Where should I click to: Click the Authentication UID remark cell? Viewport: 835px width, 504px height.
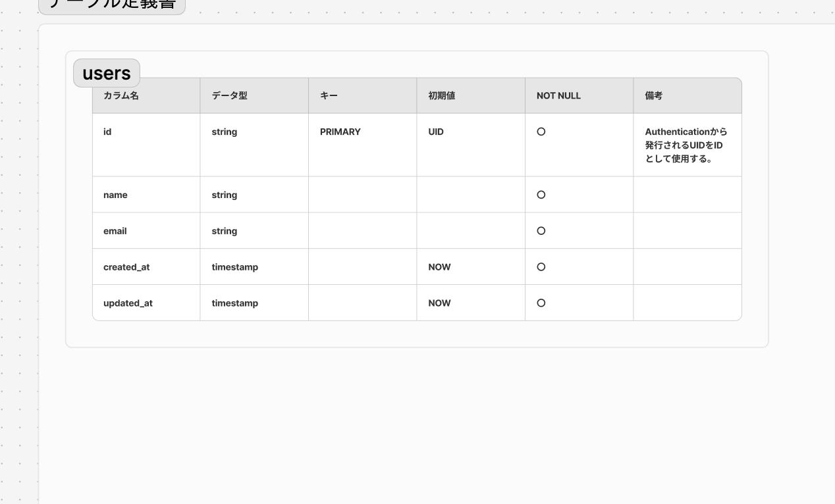(x=686, y=145)
